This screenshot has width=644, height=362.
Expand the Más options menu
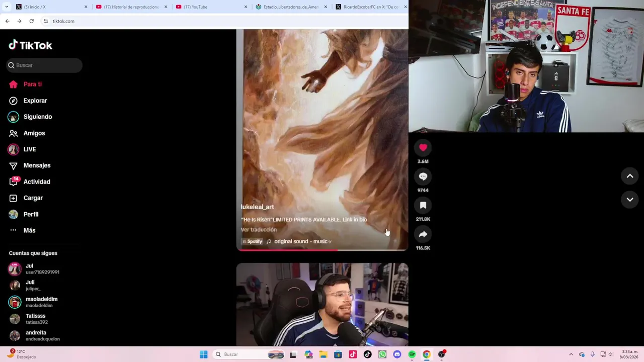pos(22,230)
